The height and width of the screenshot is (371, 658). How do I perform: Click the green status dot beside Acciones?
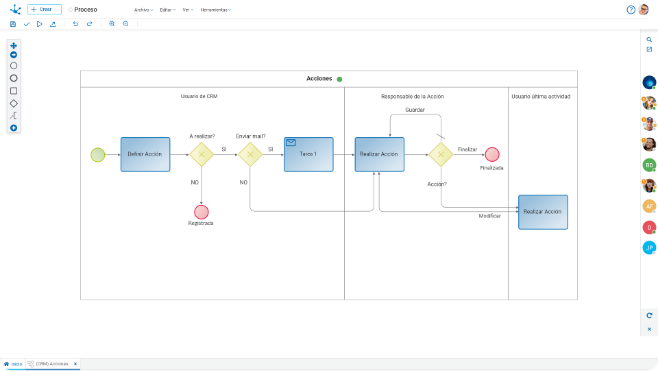(x=339, y=79)
